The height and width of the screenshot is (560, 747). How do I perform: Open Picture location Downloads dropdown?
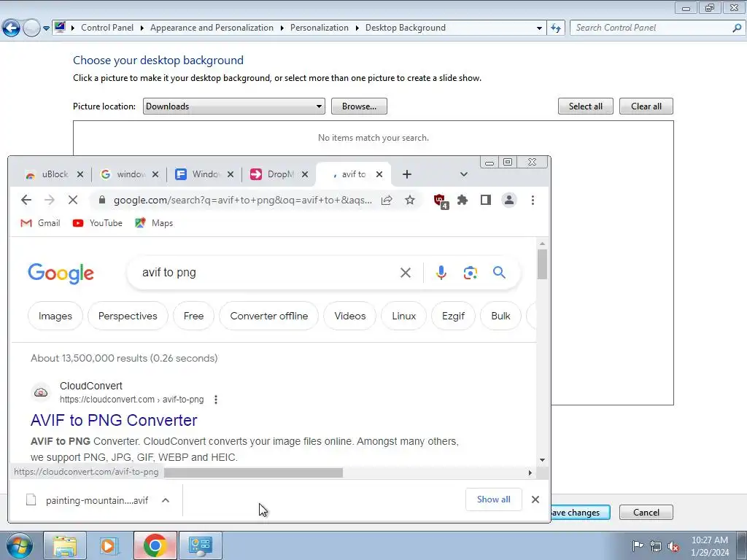[x=234, y=106]
